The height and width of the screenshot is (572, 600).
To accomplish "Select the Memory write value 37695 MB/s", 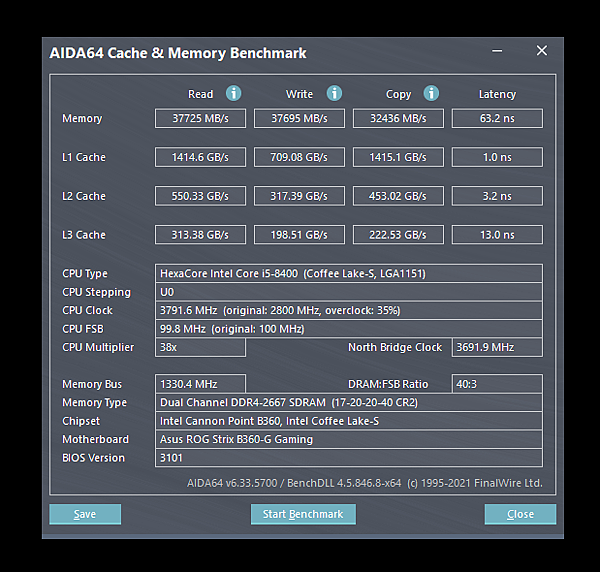I will coord(299,118).
